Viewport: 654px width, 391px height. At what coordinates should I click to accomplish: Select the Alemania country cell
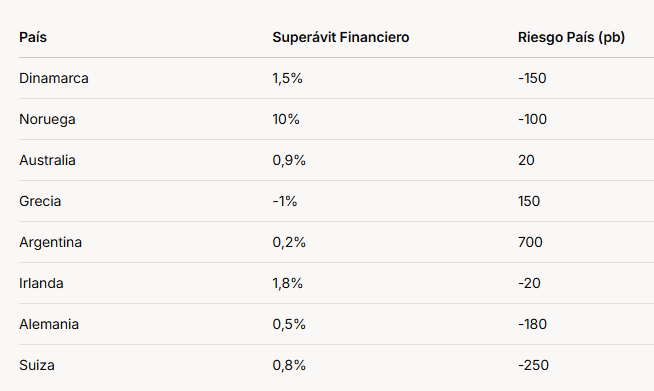(49, 324)
